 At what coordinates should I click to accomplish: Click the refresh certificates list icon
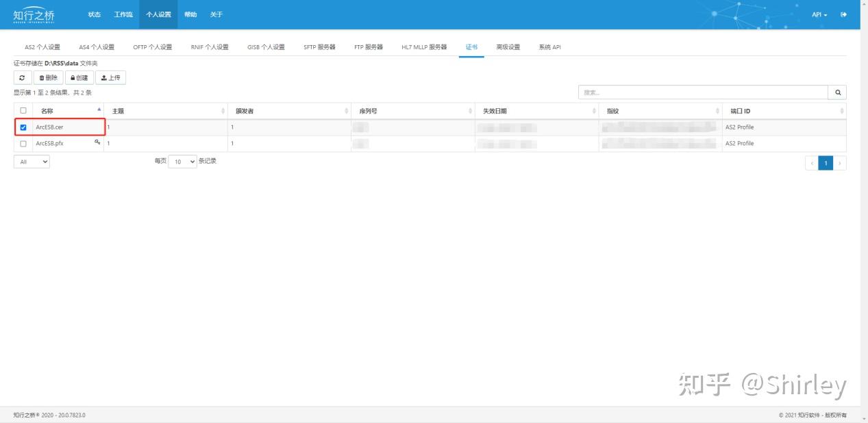pyautogui.click(x=21, y=77)
